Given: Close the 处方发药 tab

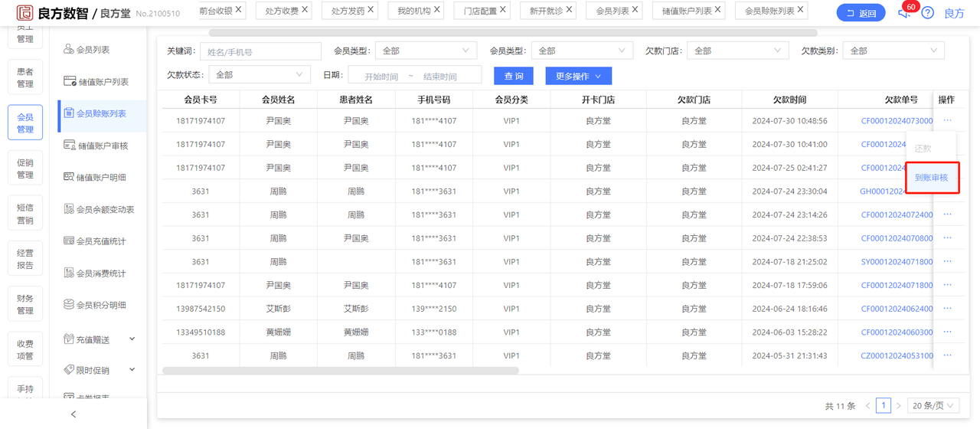Looking at the screenshot, I should pyautogui.click(x=371, y=10).
